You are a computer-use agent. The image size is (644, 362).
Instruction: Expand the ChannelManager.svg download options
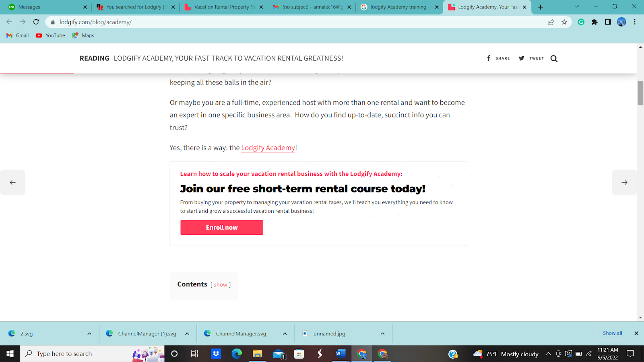point(285,333)
